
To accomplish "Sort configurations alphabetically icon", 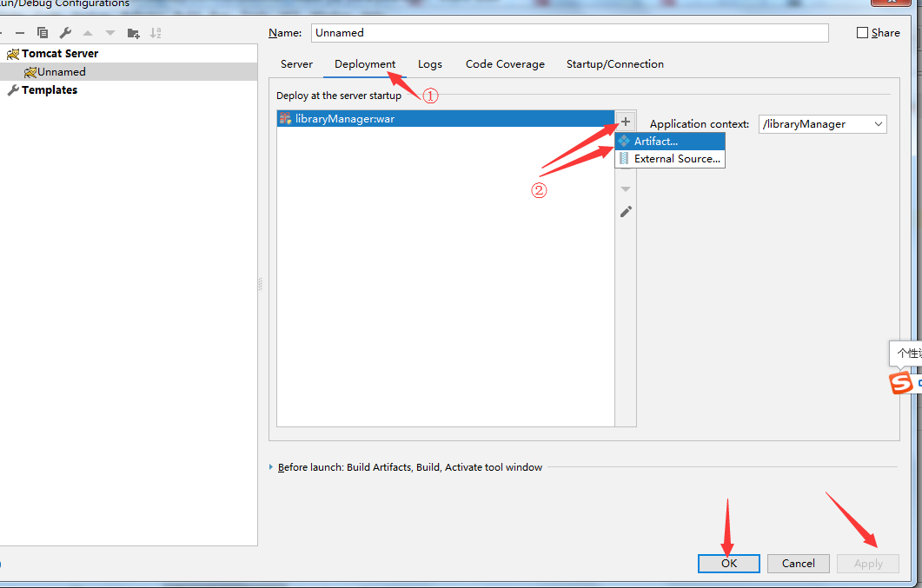I will pos(156,33).
